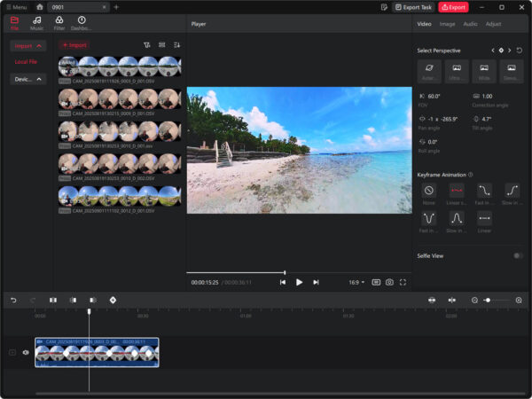Zoom out the timeline
Viewport: 532px width, 399px height.
pos(474,301)
